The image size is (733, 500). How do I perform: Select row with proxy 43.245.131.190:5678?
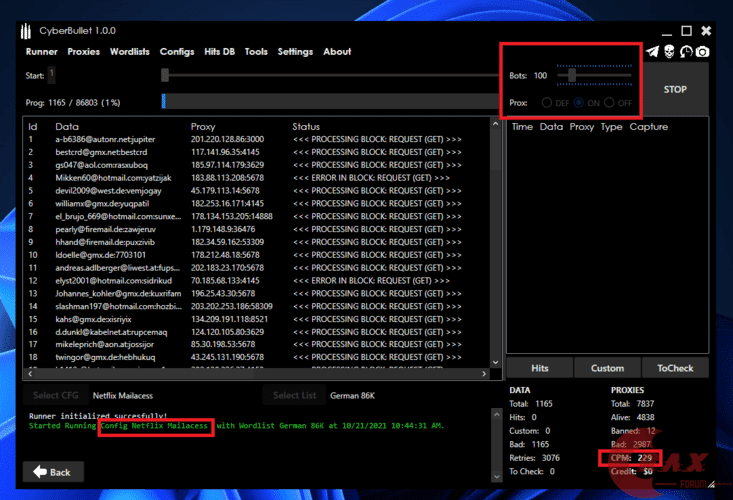tap(256, 357)
